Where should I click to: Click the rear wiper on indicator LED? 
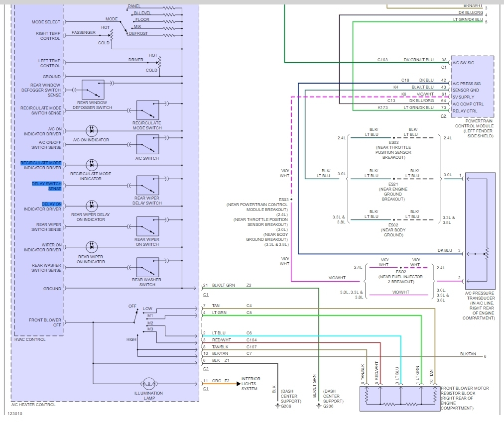(x=91, y=247)
